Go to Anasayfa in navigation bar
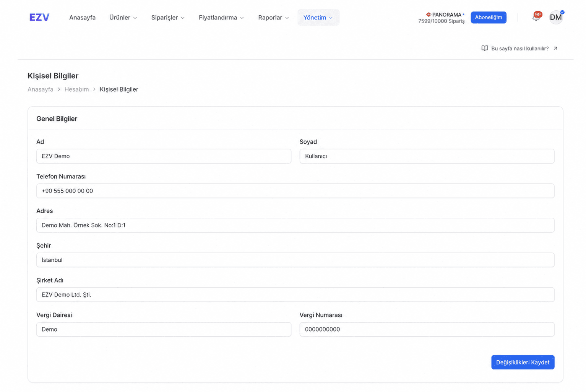The image size is (586, 392). 82,18
